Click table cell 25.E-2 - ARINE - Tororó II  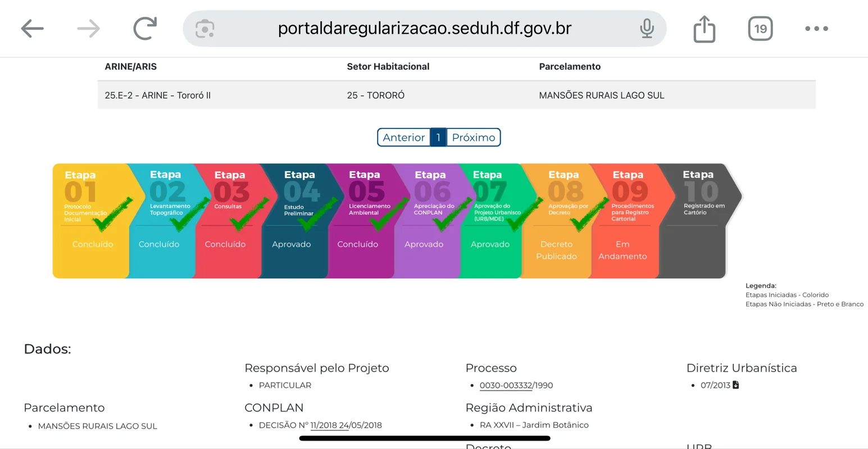(x=158, y=95)
